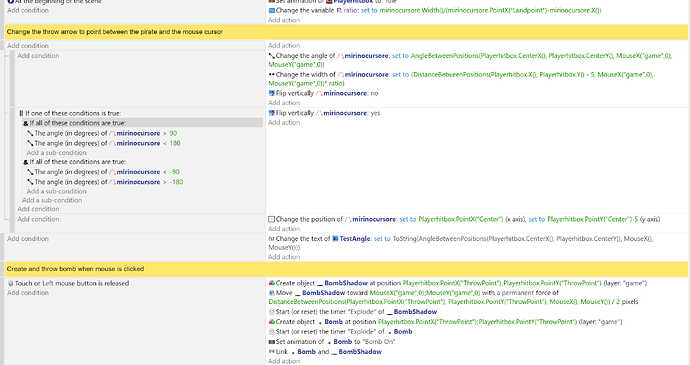Click 'Bomb' object name in 'Set animation of Bomb'
The width and height of the screenshot is (690, 365).
coord(342,342)
